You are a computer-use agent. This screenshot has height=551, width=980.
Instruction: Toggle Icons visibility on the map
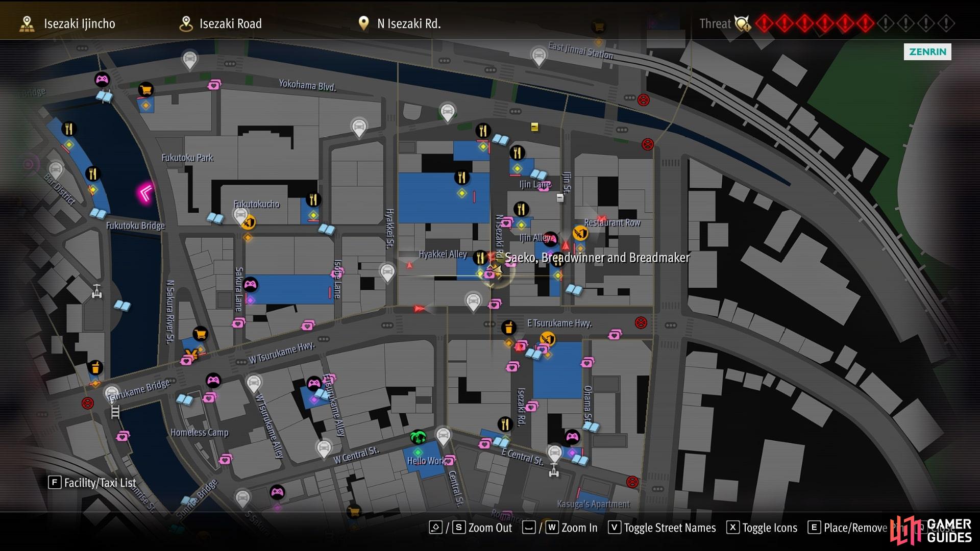click(x=762, y=528)
